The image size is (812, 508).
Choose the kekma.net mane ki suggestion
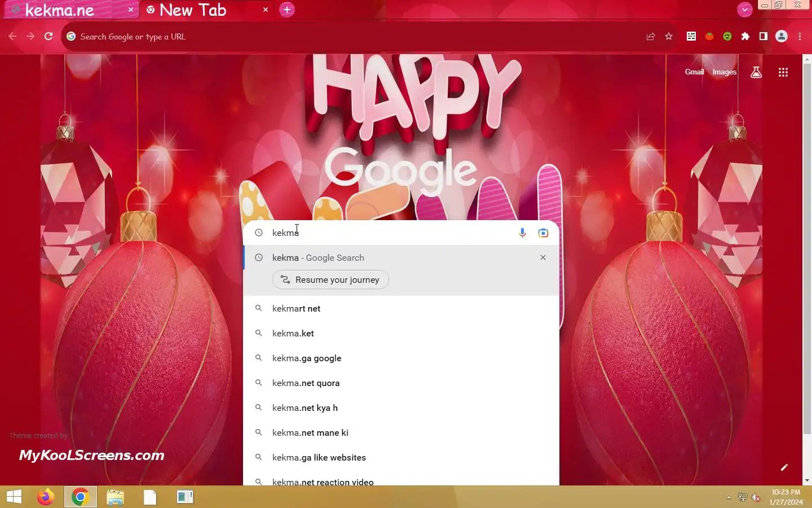tap(401, 432)
